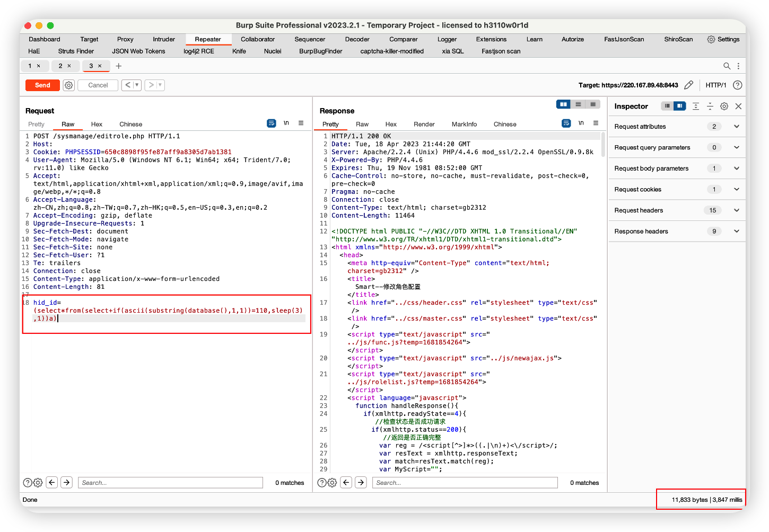Collapse all Inspector sections

[710, 106]
